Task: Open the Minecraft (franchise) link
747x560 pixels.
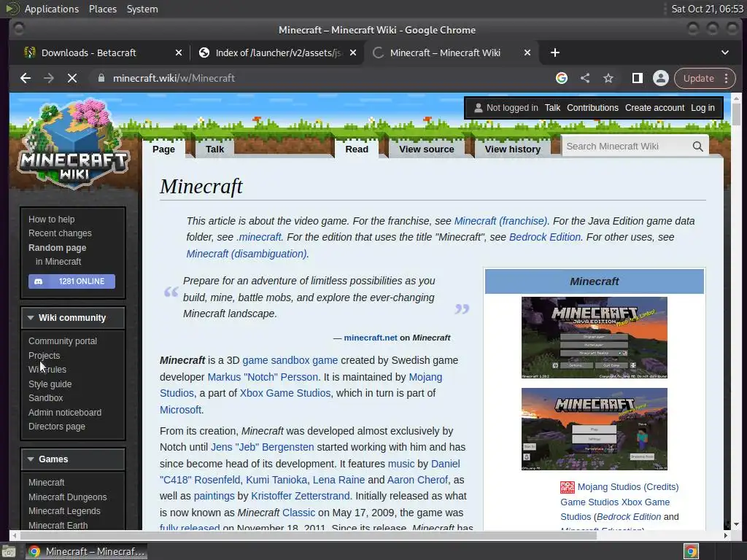Action: pyautogui.click(x=500, y=221)
